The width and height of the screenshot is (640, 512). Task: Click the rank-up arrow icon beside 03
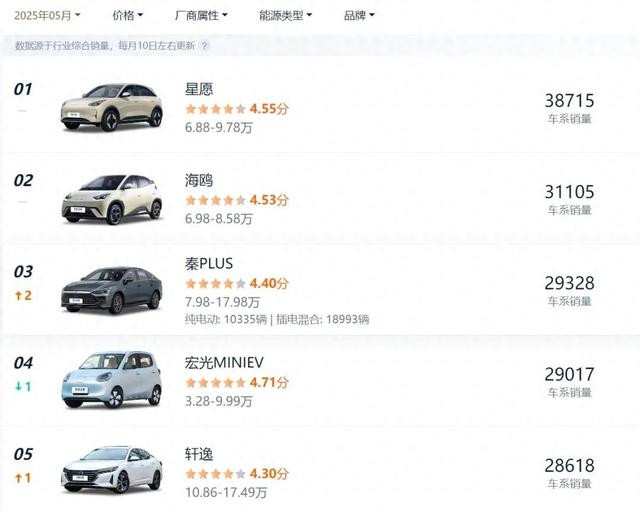18,296
